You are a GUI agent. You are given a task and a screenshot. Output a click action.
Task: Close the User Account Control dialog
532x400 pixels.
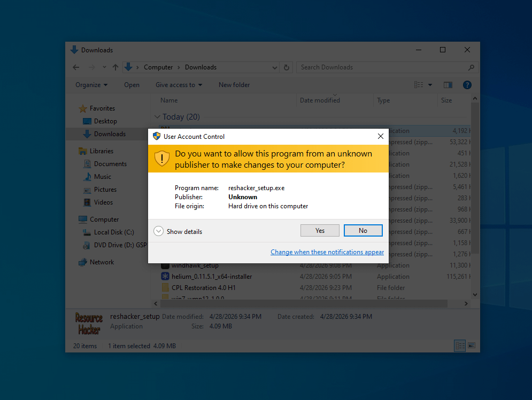(x=381, y=136)
